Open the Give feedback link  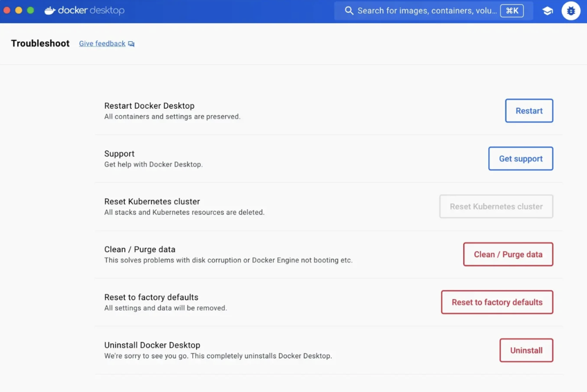tap(102, 43)
